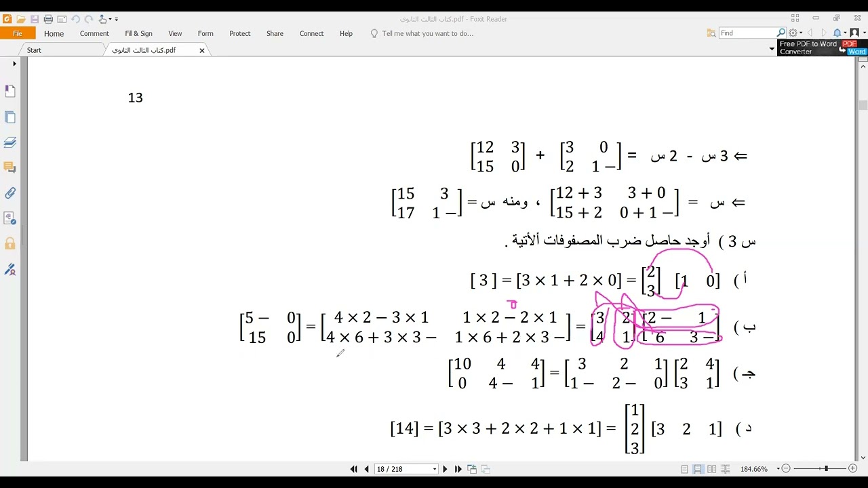Go to the last page

pos(458,469)
